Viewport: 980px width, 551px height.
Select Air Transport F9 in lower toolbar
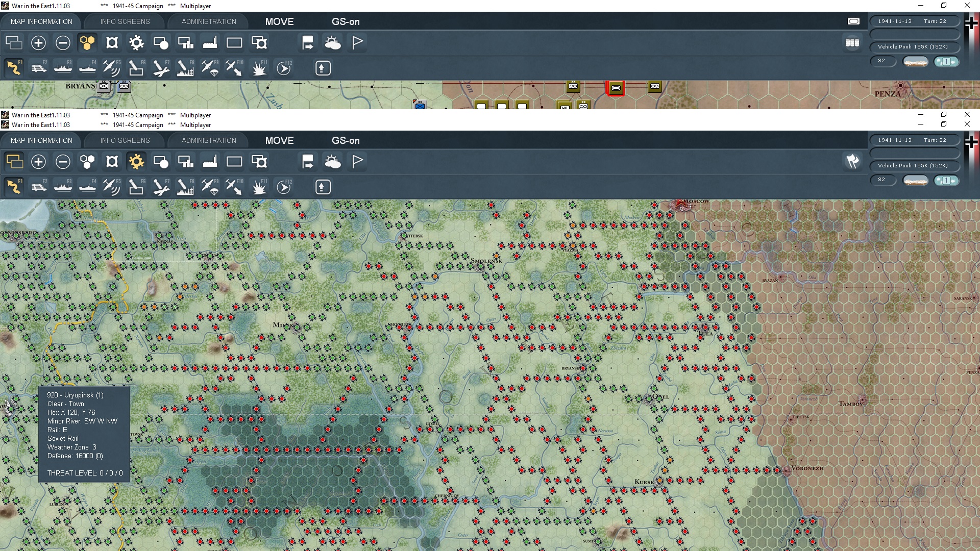(209, 187)
